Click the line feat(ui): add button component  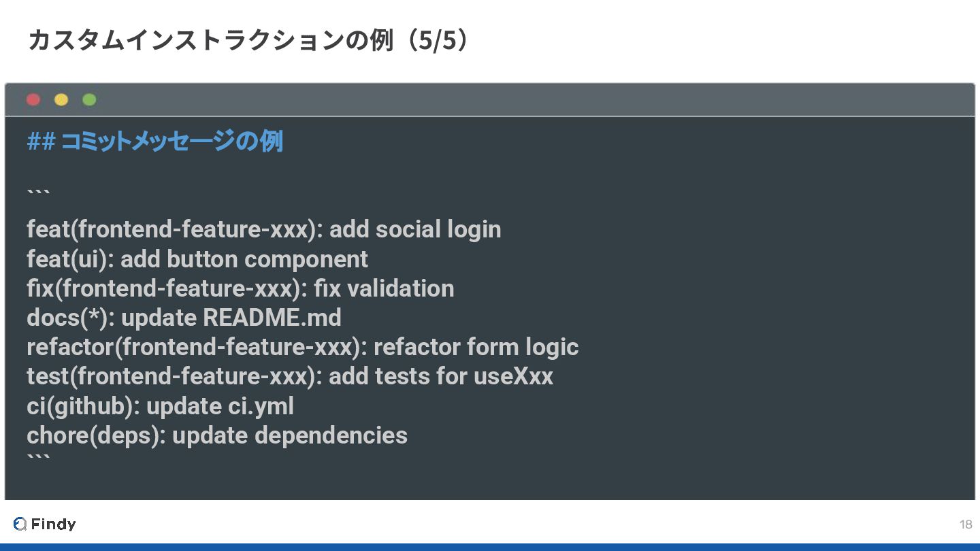click(x=197, y=259)
